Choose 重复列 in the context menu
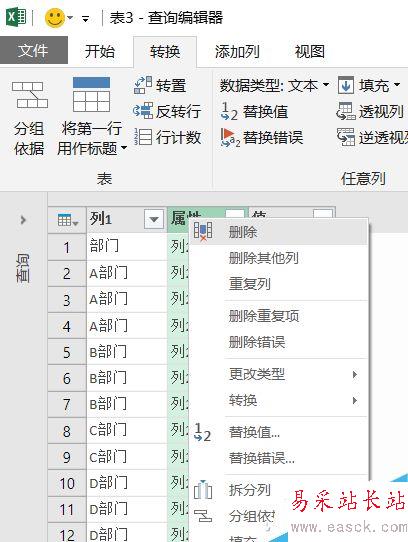 click(x=279, y=284)
